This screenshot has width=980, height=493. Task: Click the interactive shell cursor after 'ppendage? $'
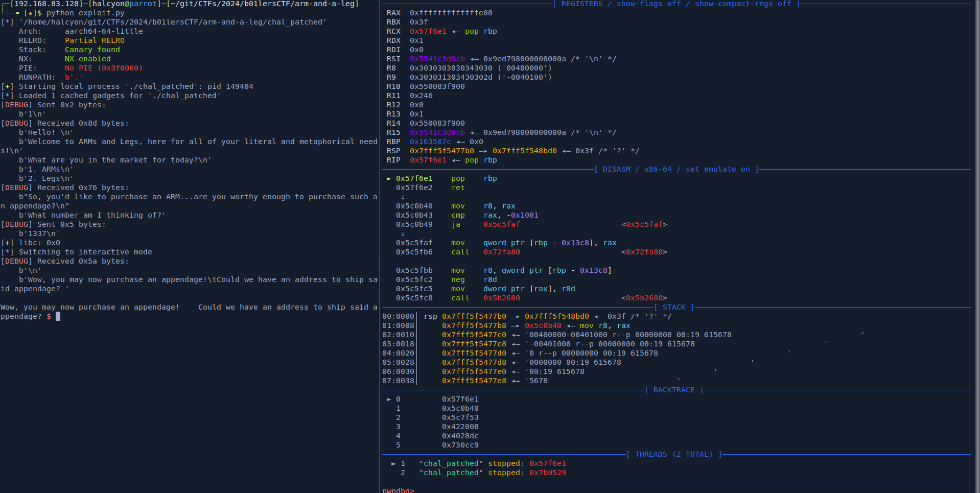[58, 316]
